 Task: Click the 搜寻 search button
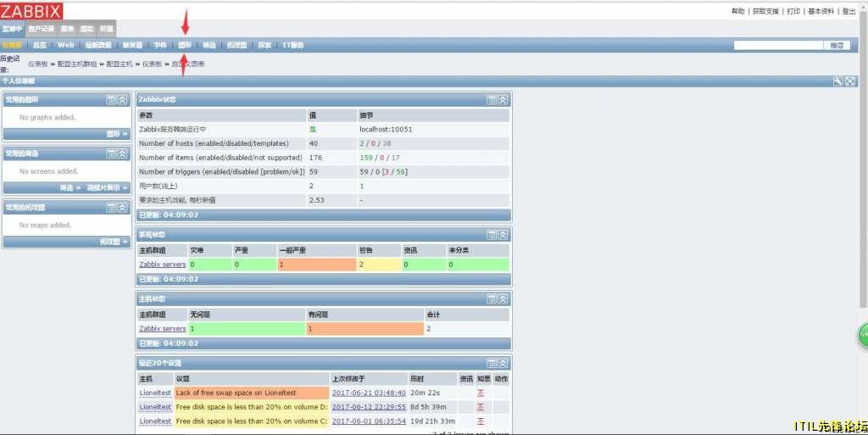pos(837,46)
